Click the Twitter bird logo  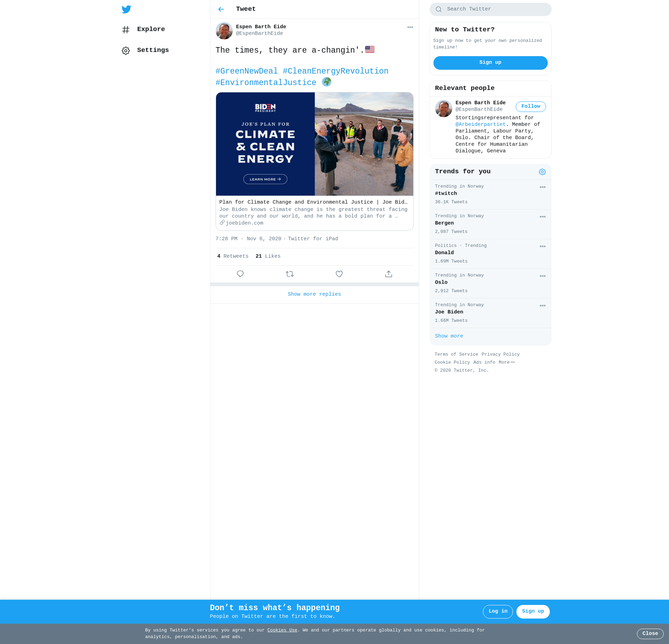tap(126, 9)
